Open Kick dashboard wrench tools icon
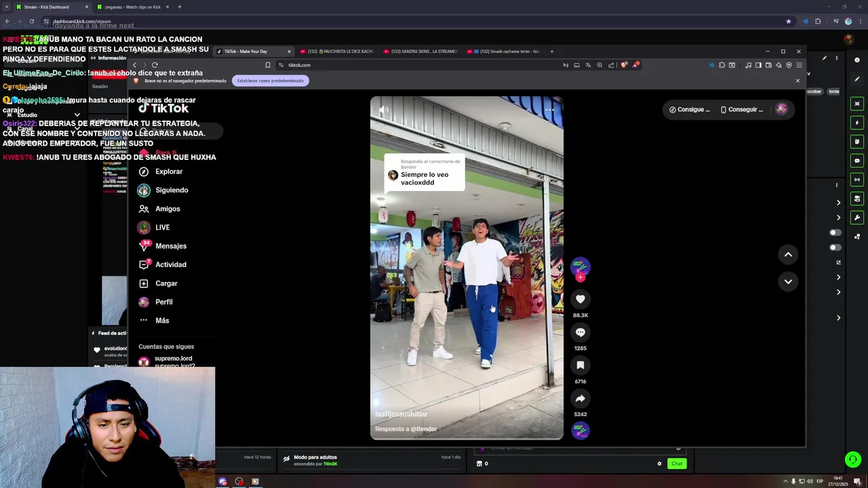 pos(857,218)
